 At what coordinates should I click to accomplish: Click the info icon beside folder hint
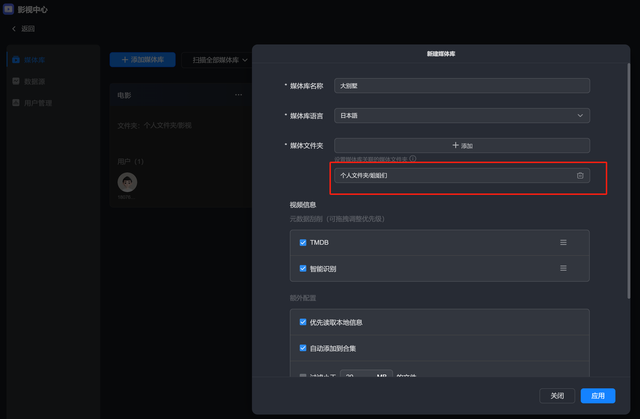pos(413,159)
